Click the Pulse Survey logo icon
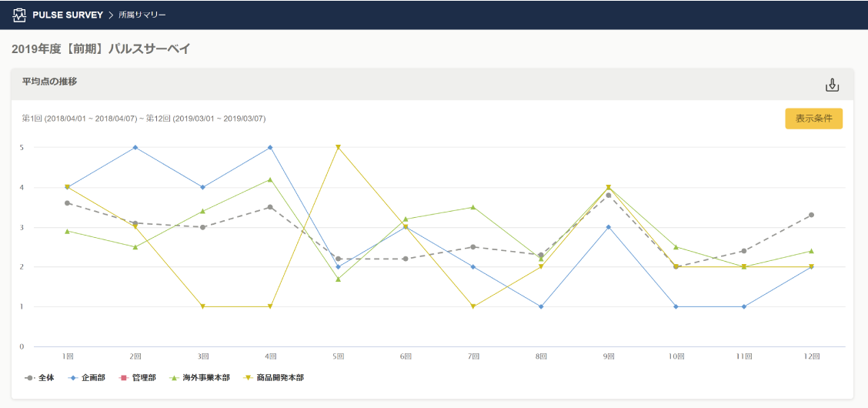 click(x=20, y=15)
